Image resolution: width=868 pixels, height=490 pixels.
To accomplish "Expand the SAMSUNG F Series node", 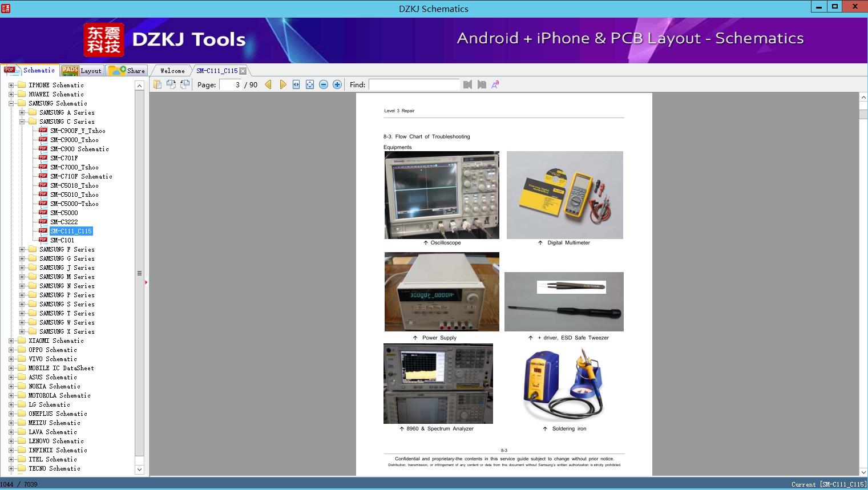I will [x=22, y=249].
